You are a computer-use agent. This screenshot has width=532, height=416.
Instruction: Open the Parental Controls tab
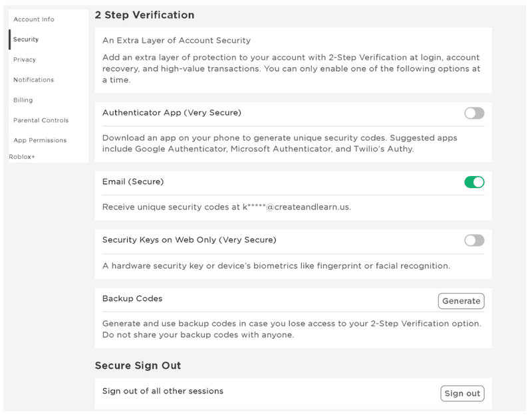[x=41, y=120]
